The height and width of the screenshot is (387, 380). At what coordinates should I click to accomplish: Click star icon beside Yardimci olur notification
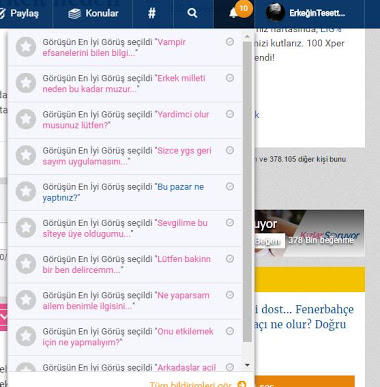26,119
